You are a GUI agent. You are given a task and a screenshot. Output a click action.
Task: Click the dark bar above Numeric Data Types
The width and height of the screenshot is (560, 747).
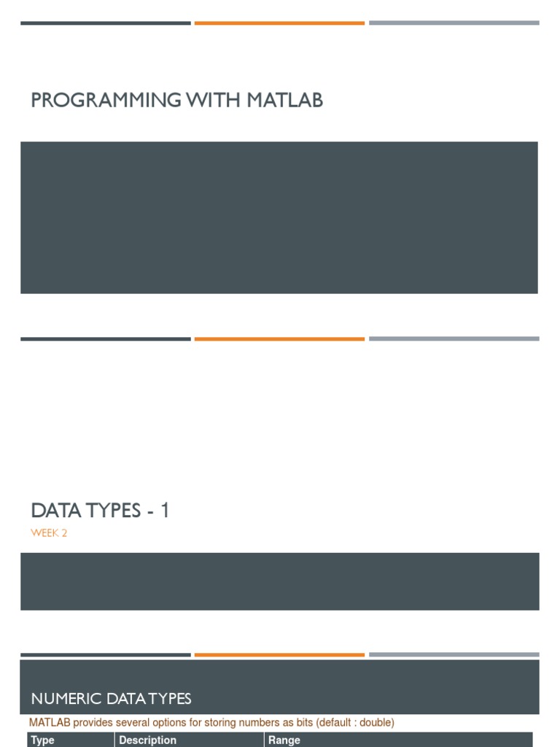click(x=106, y=655)
